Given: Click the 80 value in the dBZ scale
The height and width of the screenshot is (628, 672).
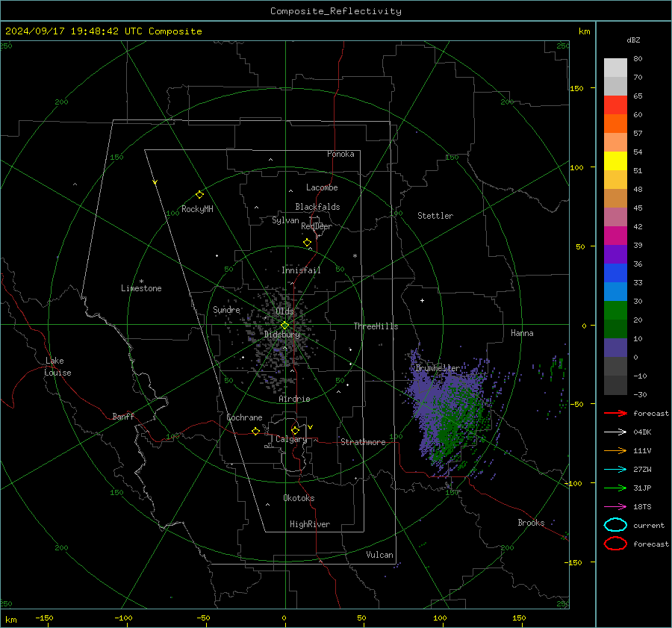Looking at the screenshot, I should point(638,59).
